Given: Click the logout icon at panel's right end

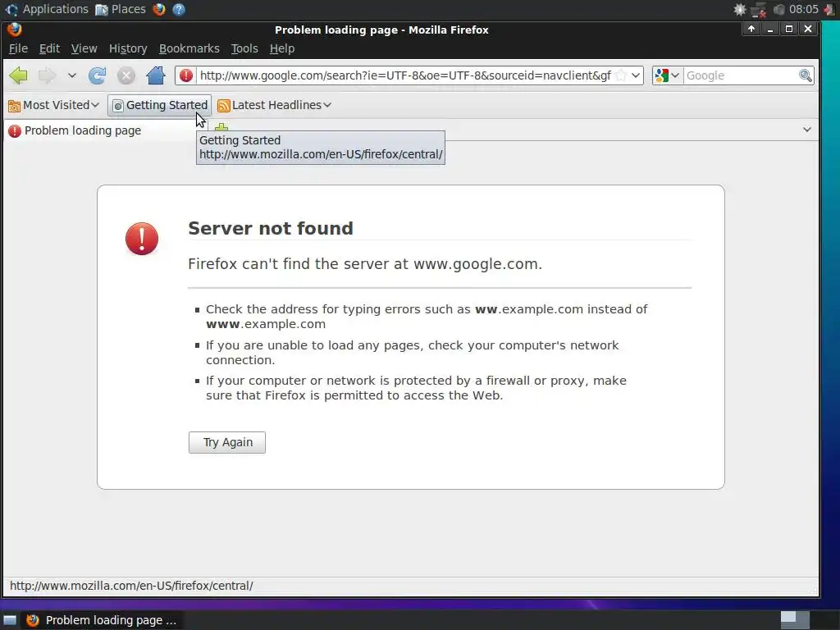Looking at the screenshot, I should click(x=830, y=9).
